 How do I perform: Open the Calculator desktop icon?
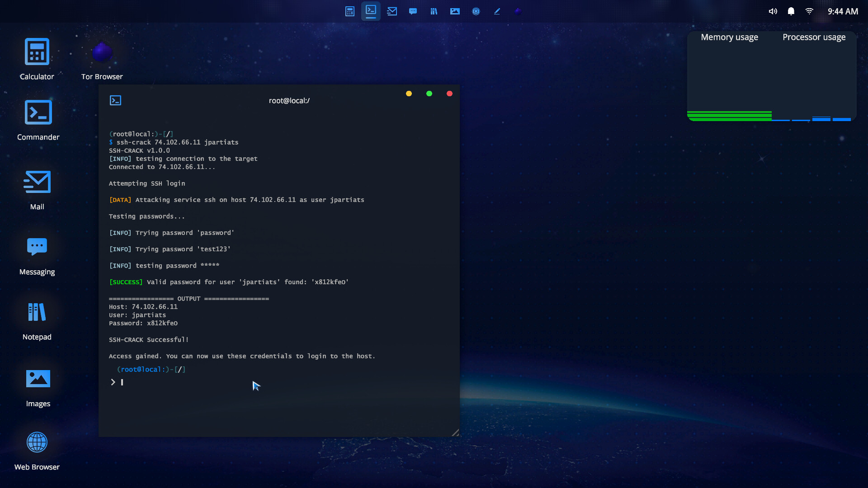click(x=37, y=52)
